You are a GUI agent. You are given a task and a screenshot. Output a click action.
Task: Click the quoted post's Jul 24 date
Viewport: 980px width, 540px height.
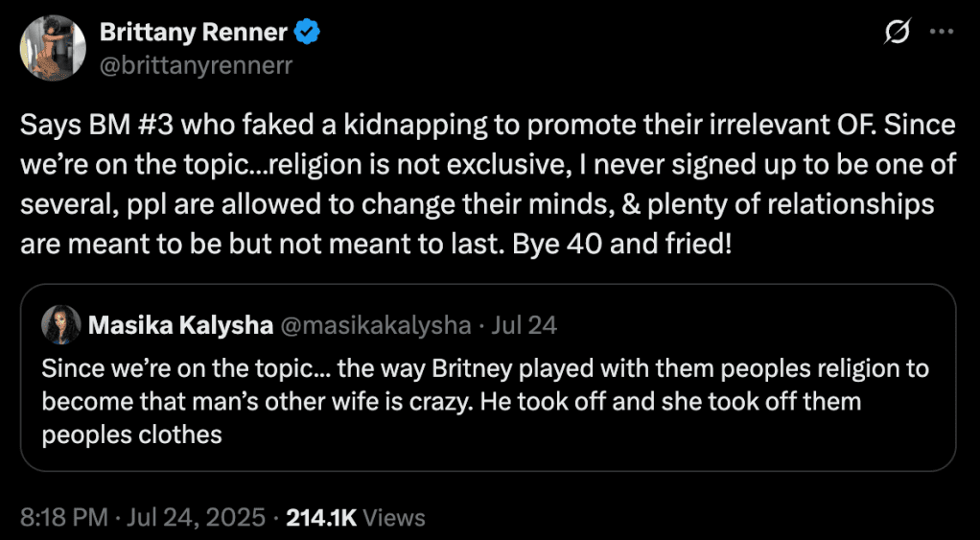coord(524,325)
